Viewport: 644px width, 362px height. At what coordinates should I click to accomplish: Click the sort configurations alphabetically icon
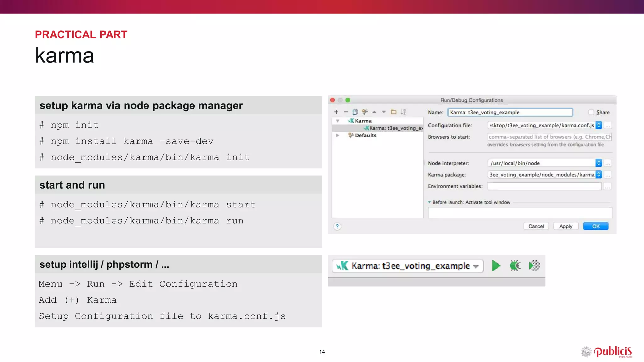pyautogui.click(x=403, y=112)
